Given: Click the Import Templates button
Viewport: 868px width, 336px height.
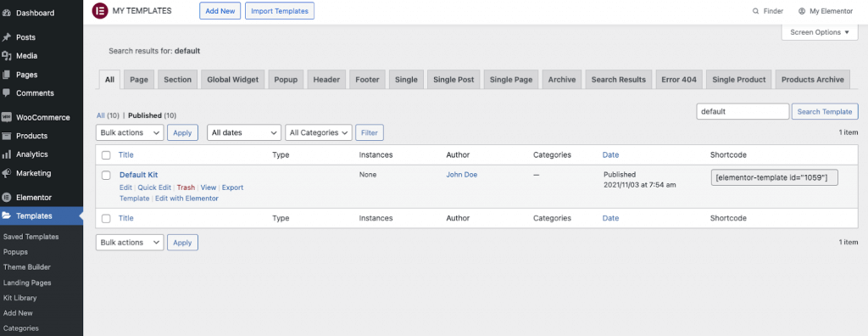Looking at the screenshot, I should [280, 10].
